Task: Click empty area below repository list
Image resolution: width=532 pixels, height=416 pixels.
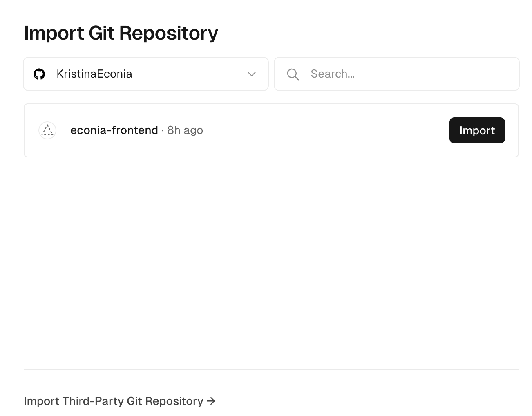Action: point(271,262)
